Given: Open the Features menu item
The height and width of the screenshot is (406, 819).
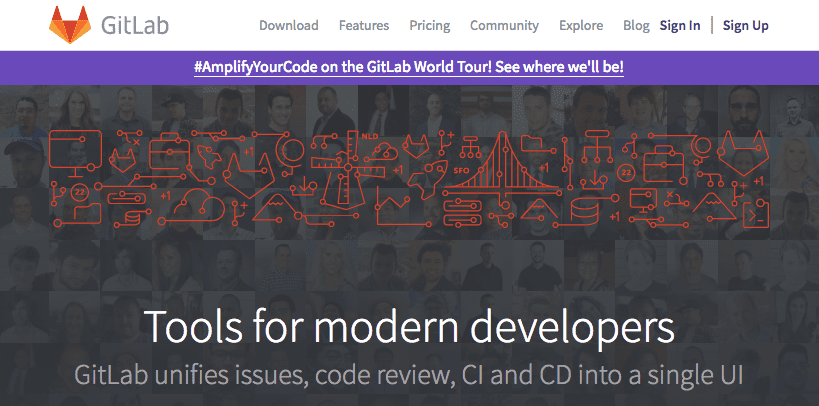Looking at the screenshot, I should (364, 25).
